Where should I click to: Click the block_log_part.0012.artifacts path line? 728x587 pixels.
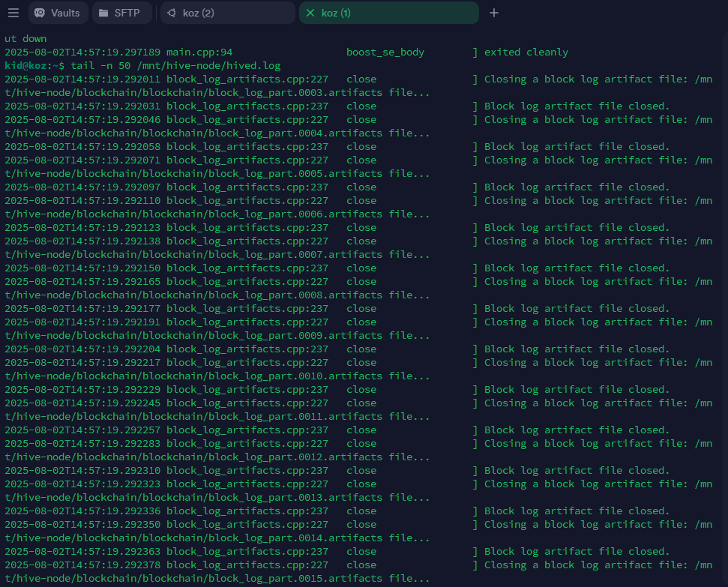217,457
